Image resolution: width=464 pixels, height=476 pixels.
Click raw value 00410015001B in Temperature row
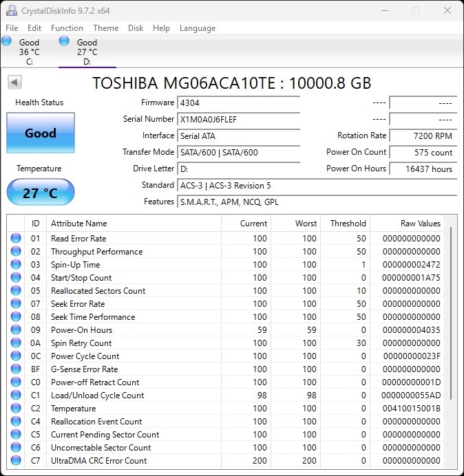coord(411,408)
